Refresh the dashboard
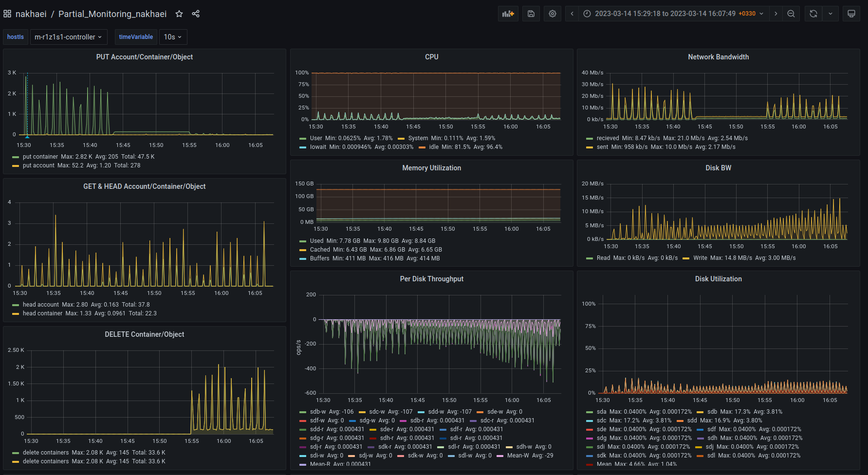 [x=813, y=14]
